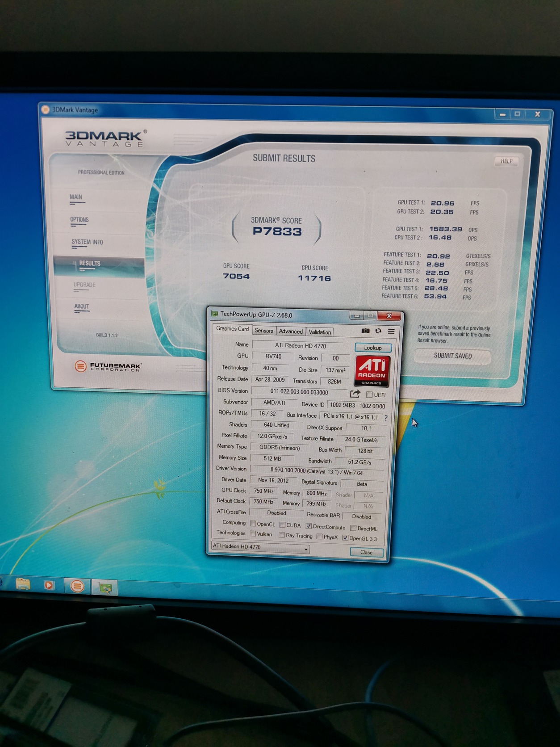The width and height of the screenshot is (560, 747).
Task: Switch to 3DMark Vantage taskbar icon
Action: point(77,586)
